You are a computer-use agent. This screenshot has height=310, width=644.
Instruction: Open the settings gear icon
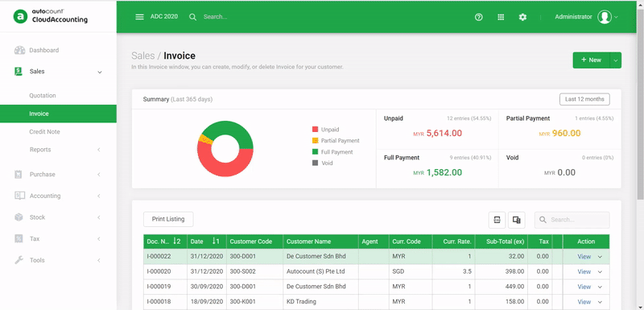522,17
